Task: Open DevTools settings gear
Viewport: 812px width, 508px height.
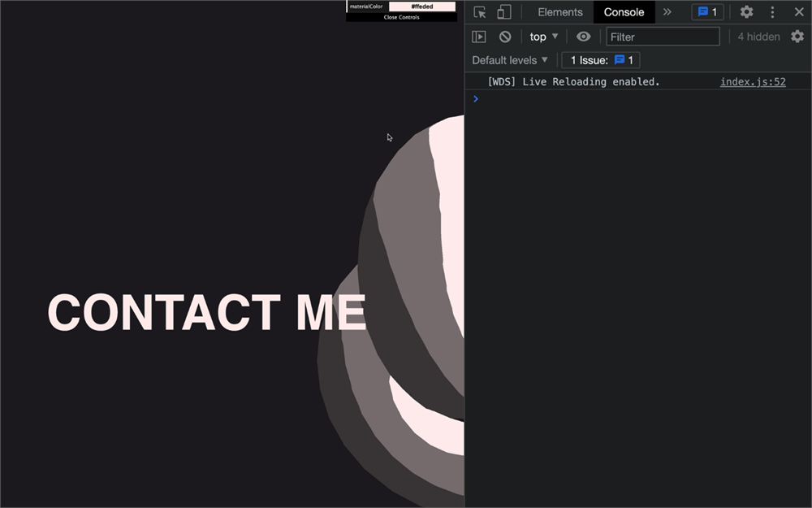Action: (746, 12)
